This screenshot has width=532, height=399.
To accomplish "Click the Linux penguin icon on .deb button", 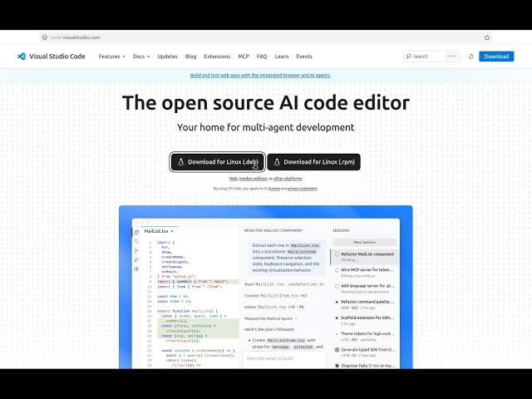I will point(181,162).
